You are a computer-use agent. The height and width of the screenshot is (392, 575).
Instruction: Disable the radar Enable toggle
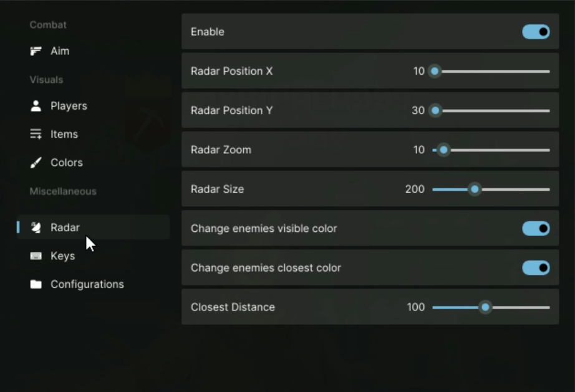point(536,32)
